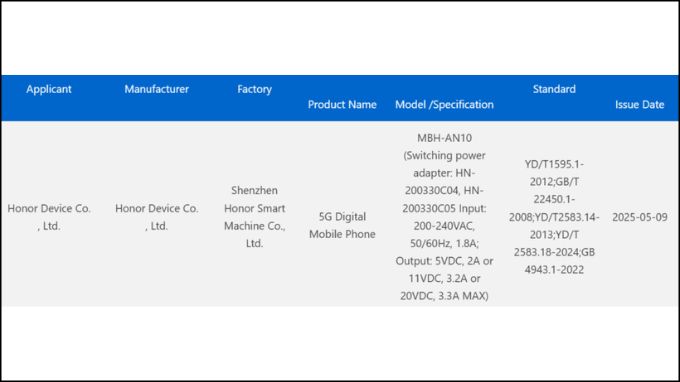Select the Applicant cell Honor Device Co., Ltd.
This screenshot has width=680, height=382.
[49, 217]
